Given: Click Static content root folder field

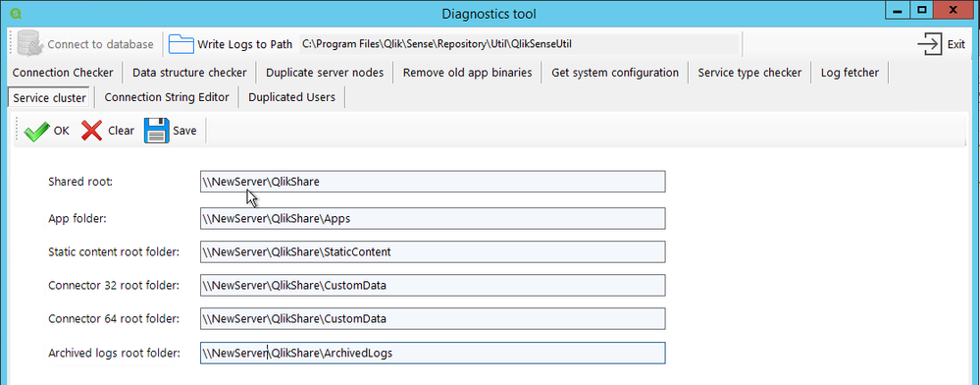Looking at the screenshot, I should tap(433, 251).
